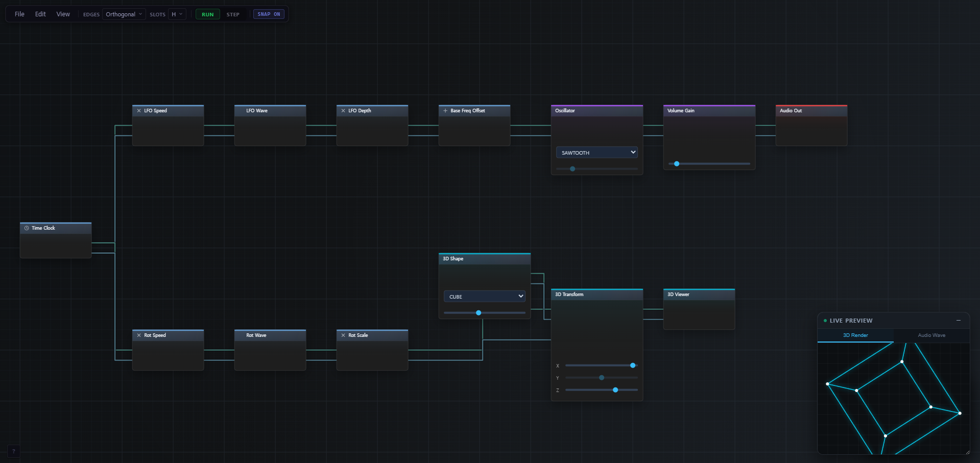Adjust the 3D Shape size slider
Screen dimensions: 980x463
485,312
